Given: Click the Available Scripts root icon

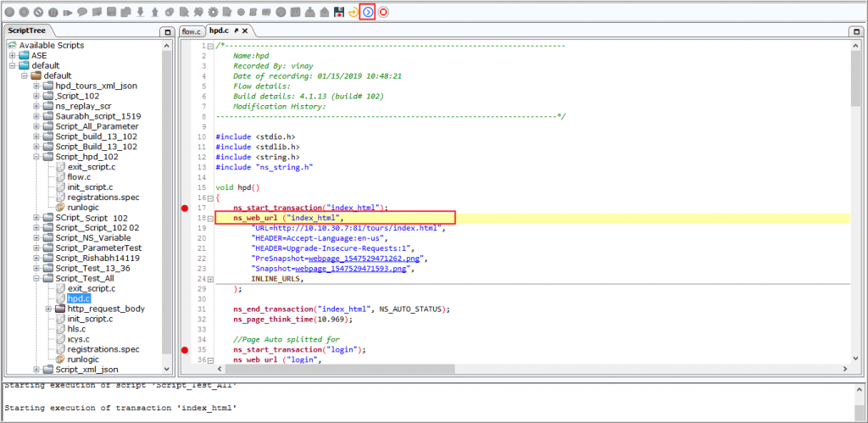Looking at the screenshot, I should tap(12, 46).
